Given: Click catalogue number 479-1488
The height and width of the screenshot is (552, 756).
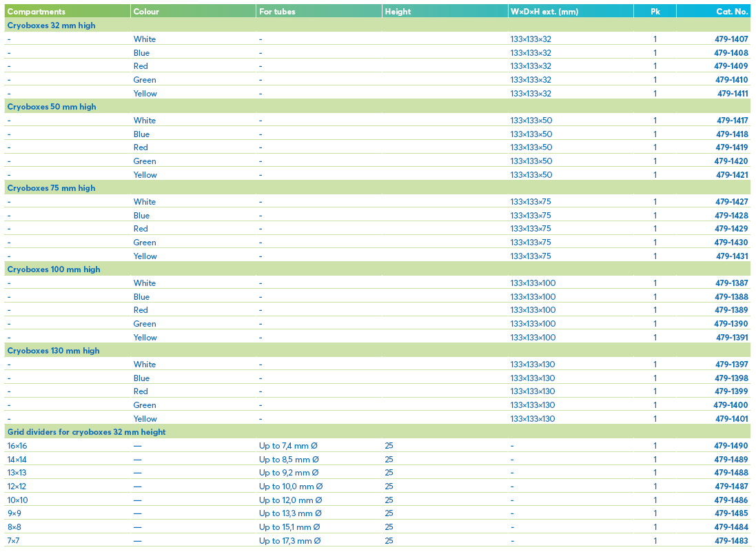Looking at the screenshot, I should tap(731, 473).
